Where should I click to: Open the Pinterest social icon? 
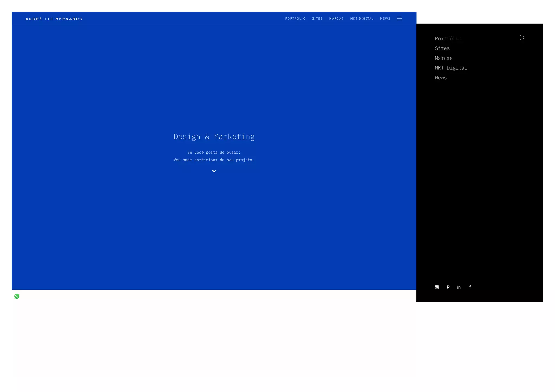point(448,287)
